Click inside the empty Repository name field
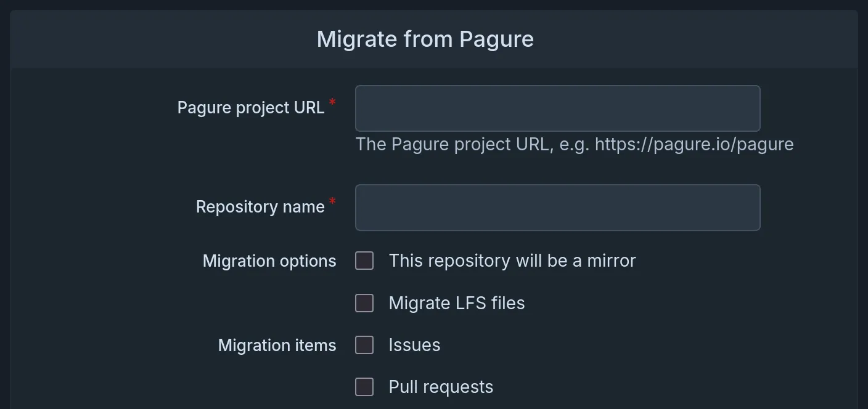Screen dimensions: 868x409 coord(557,208)
